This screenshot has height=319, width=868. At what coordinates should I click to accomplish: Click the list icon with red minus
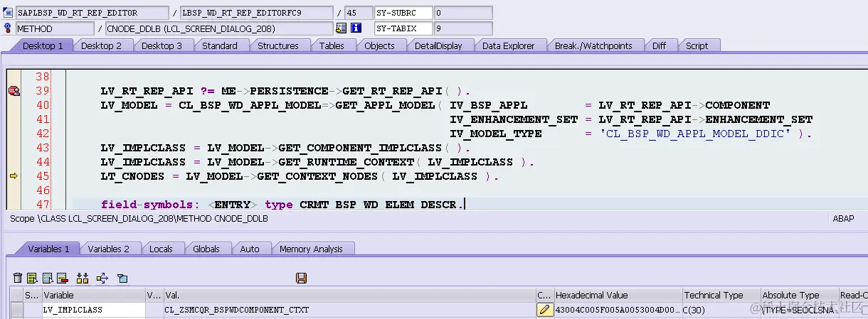point(62,278)
